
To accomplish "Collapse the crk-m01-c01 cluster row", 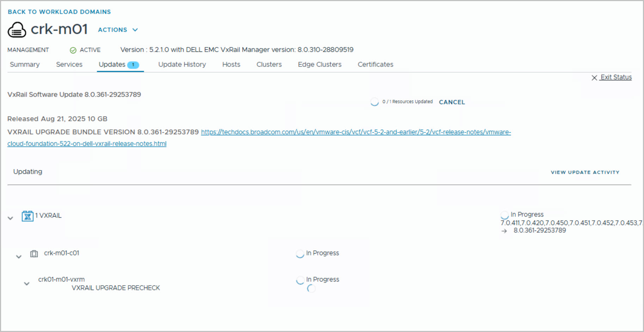I will click(19, 257).
